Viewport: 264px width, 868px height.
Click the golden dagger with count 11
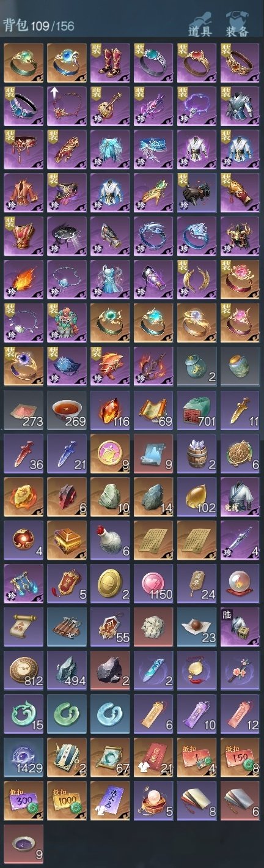(241, 409)
